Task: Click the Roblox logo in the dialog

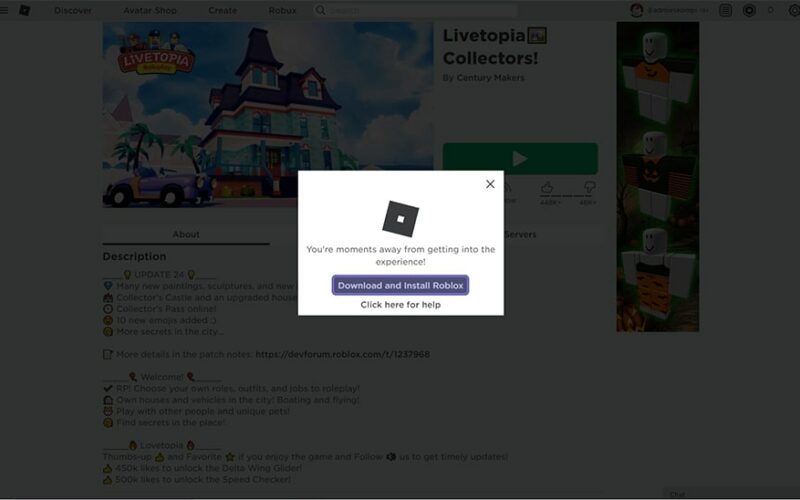Action: point(401,219)
